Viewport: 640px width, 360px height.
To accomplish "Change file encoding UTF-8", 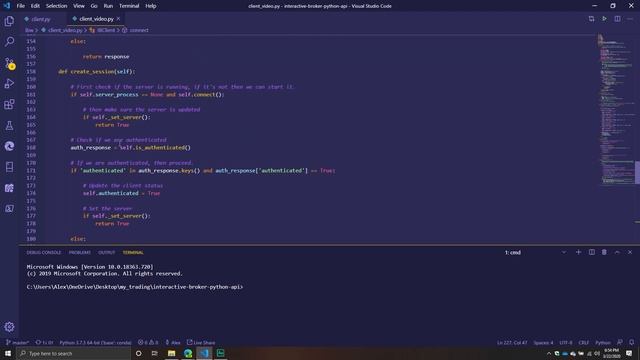I will (566, 342).
